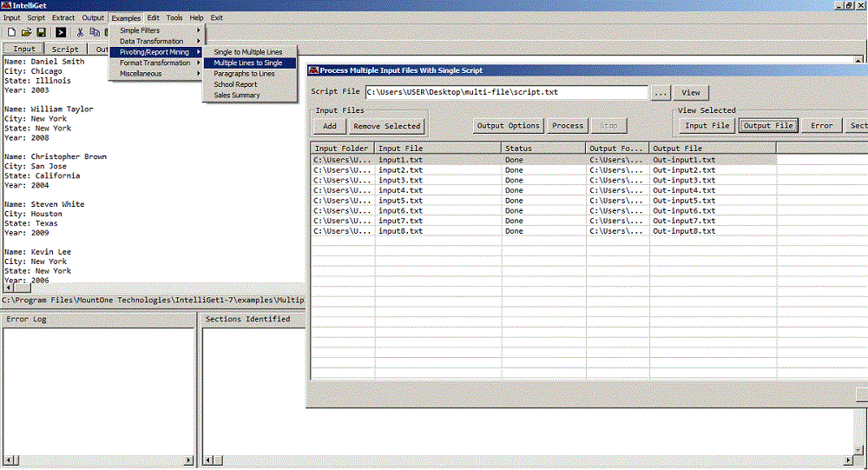This screenshot has height=470, width=868.
Task: Click the Stop button
Action: (609, 126)
